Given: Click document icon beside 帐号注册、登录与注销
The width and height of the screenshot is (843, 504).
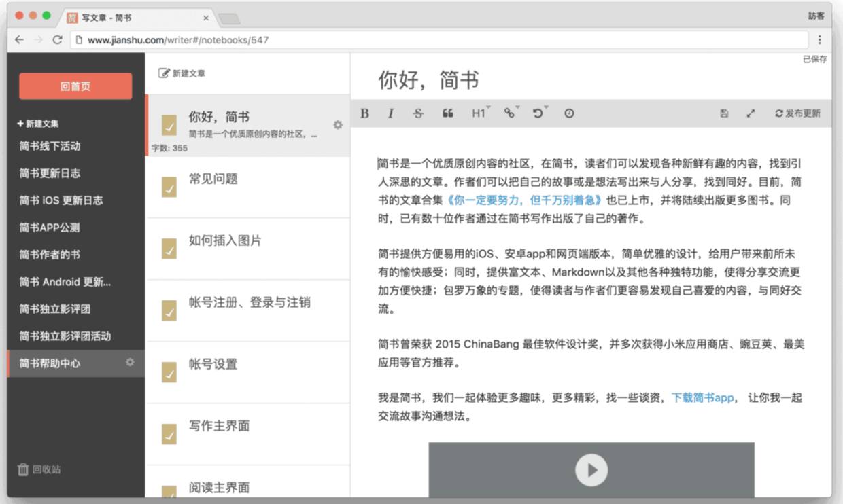Looking at the screenshot, I should [169, 310].
